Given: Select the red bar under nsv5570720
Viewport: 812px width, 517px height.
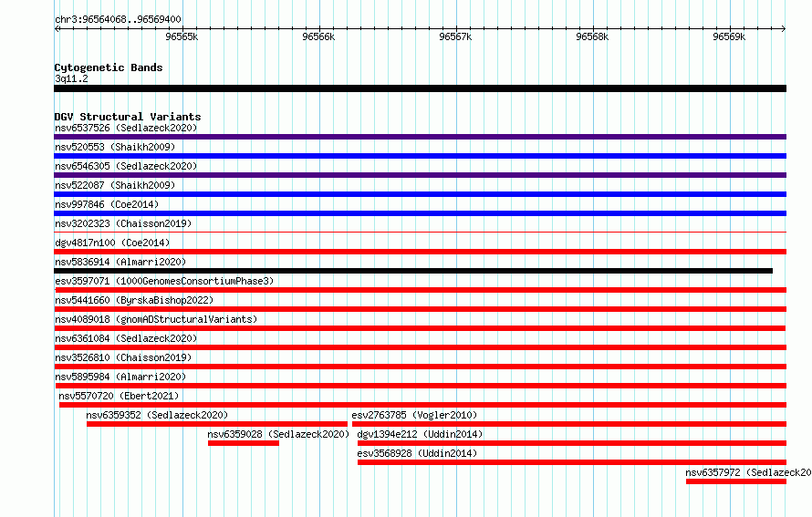Looking at the screenshot, I should (422, 405).
